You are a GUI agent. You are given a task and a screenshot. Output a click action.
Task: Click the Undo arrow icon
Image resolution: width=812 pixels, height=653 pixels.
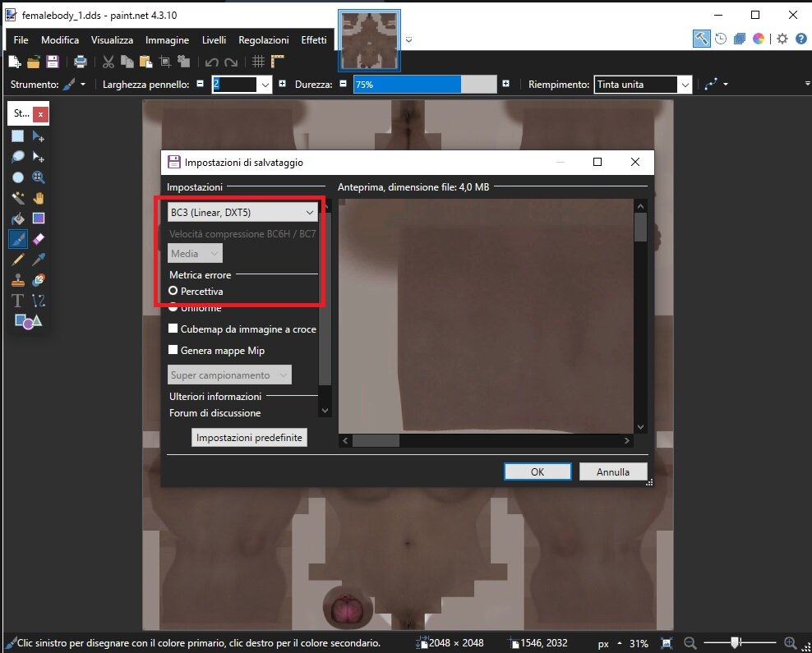(211, 62)
